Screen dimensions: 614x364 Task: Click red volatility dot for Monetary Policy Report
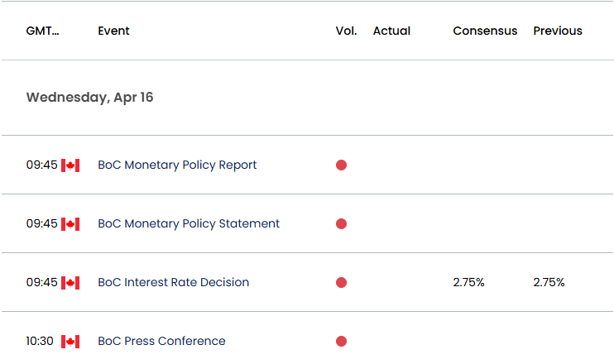(341, 165)
